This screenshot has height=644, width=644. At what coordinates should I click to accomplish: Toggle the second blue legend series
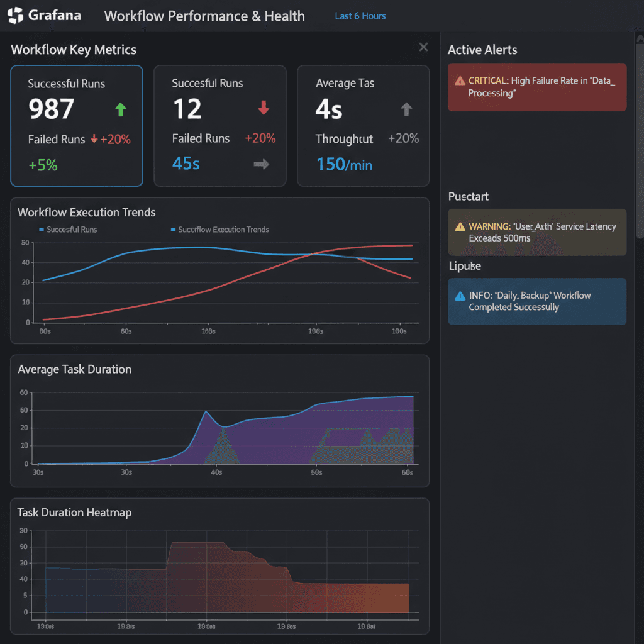(x=219, y=230)
